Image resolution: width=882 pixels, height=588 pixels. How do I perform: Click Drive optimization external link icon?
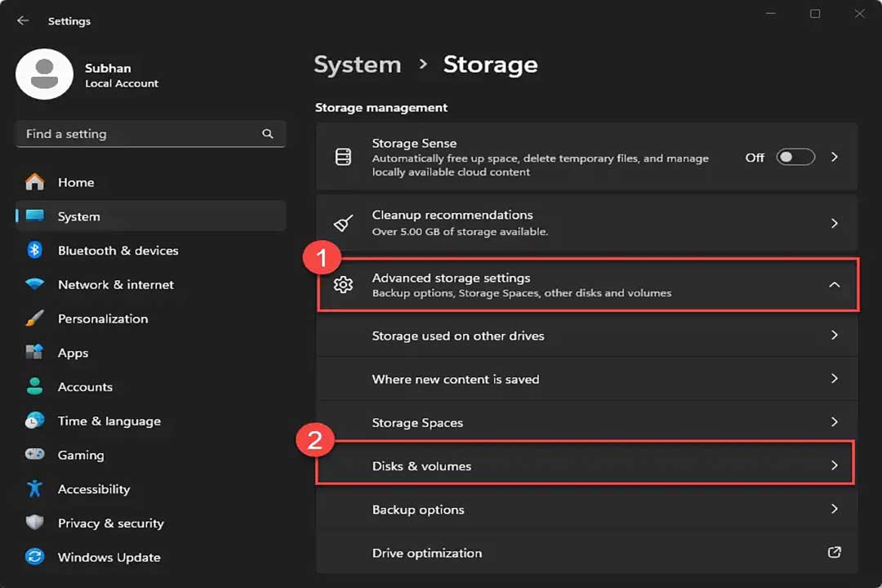point(835,553)
